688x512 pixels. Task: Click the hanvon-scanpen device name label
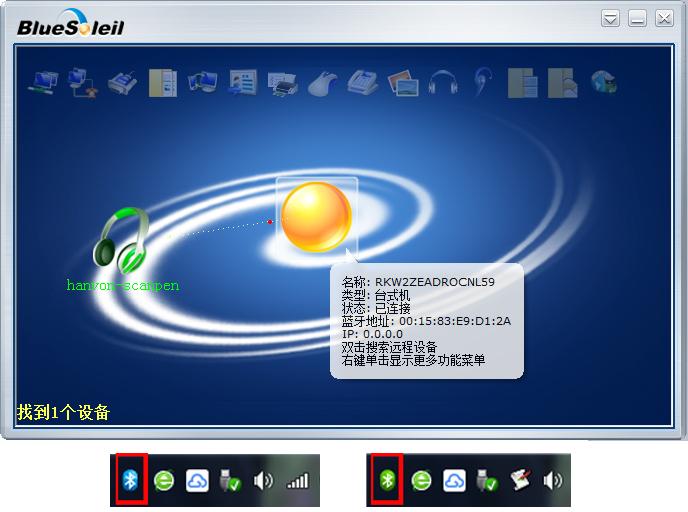tap(123, 285)
